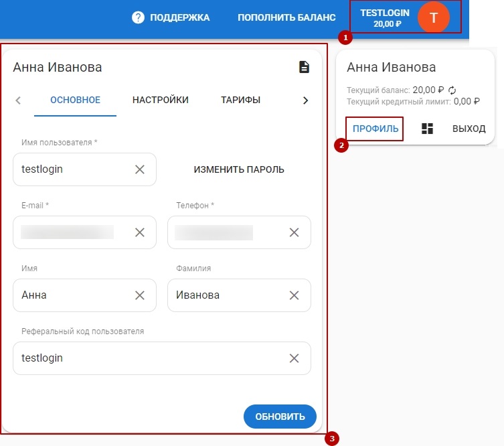Open the dashboard grid icon

coord(427,129)
